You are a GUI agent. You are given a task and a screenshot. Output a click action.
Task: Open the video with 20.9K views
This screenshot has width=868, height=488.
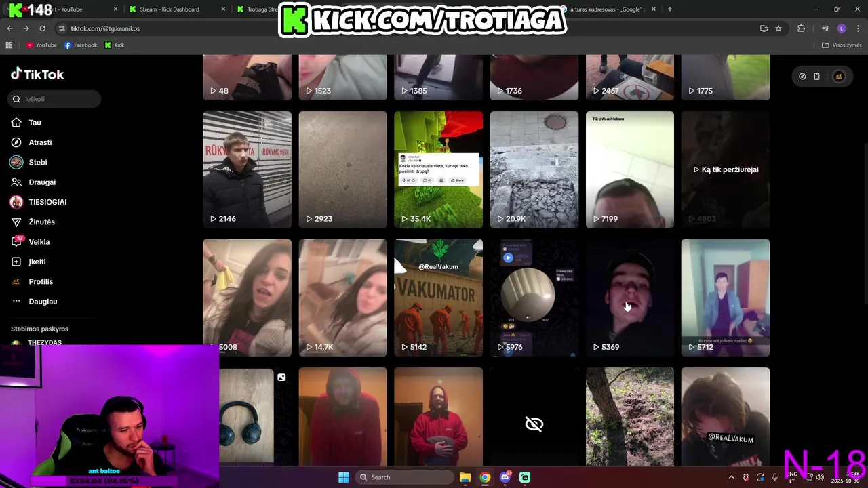534,169
